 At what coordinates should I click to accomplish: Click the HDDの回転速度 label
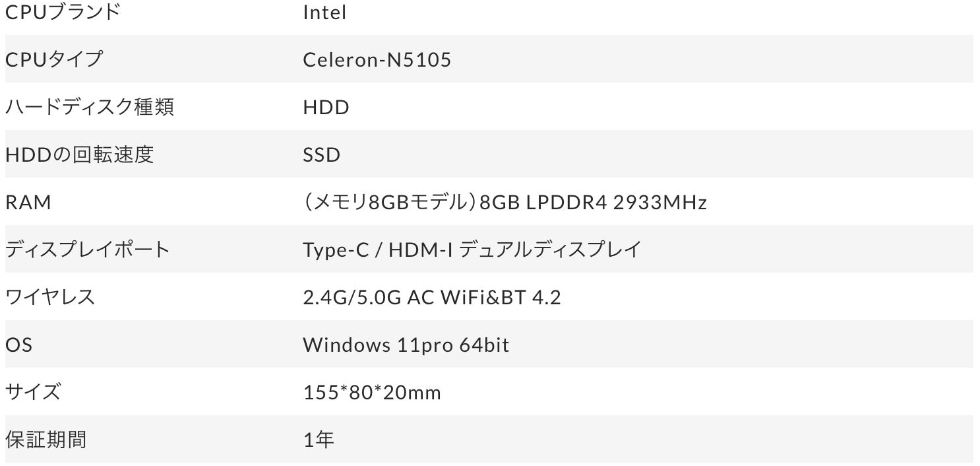tap(79, 154)
